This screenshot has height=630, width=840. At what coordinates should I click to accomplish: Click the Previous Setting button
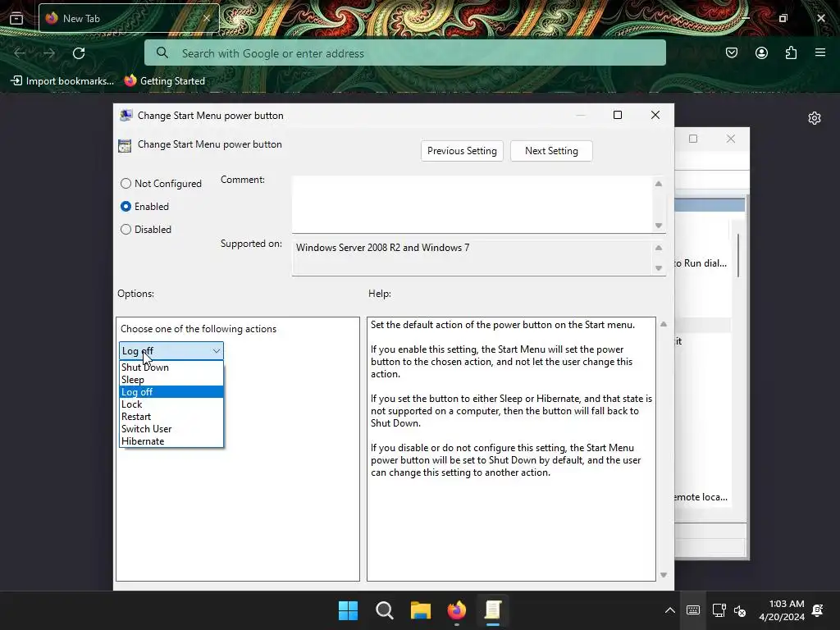click(x=462, y=151)
